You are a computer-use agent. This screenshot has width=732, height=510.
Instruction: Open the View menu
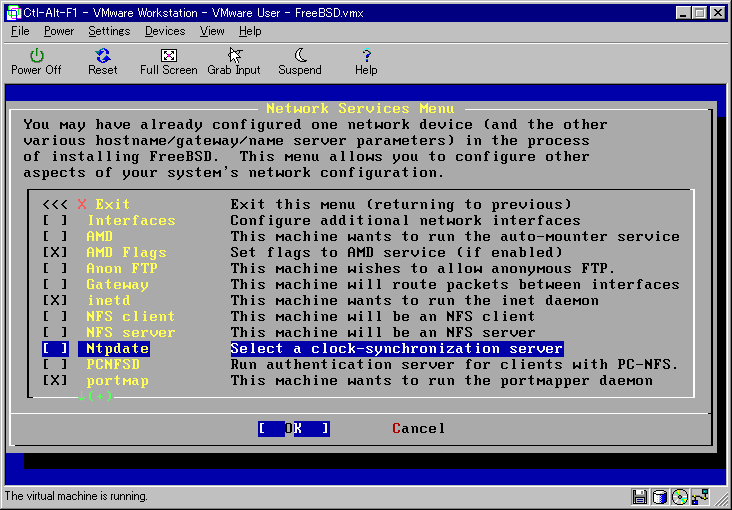[x=212, y=31]
